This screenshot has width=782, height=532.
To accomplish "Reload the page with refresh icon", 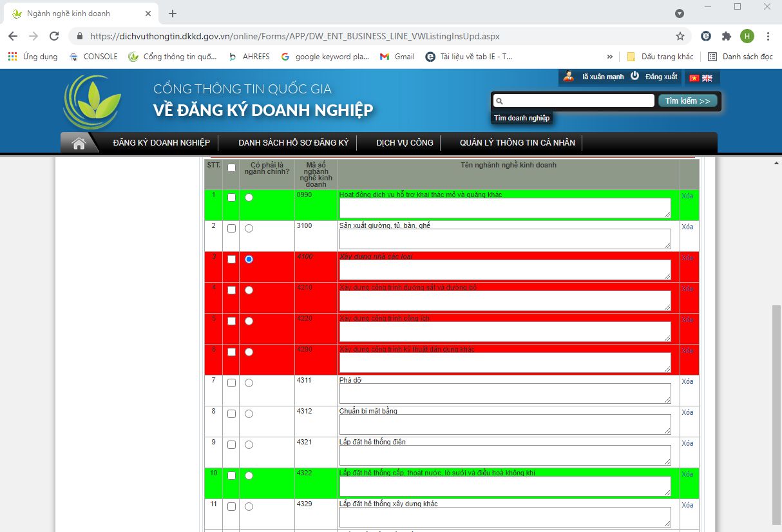I will tap(54, 36).
